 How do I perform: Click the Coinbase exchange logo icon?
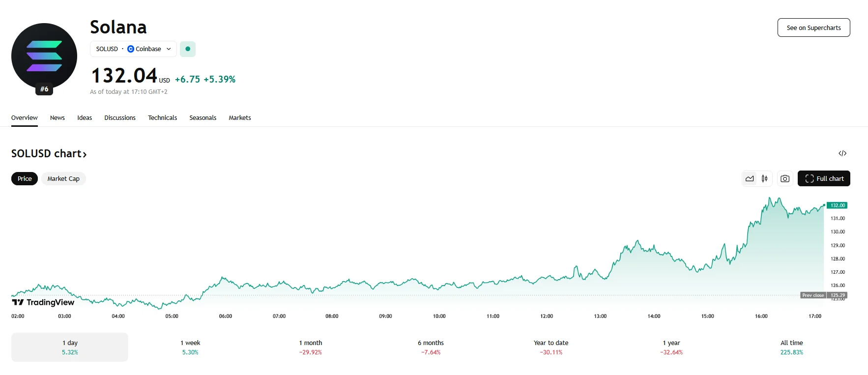click(131, 49)
